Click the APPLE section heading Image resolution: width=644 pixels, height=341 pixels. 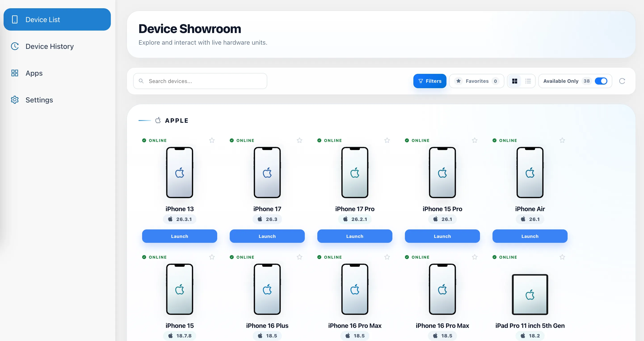pos(177,121)
